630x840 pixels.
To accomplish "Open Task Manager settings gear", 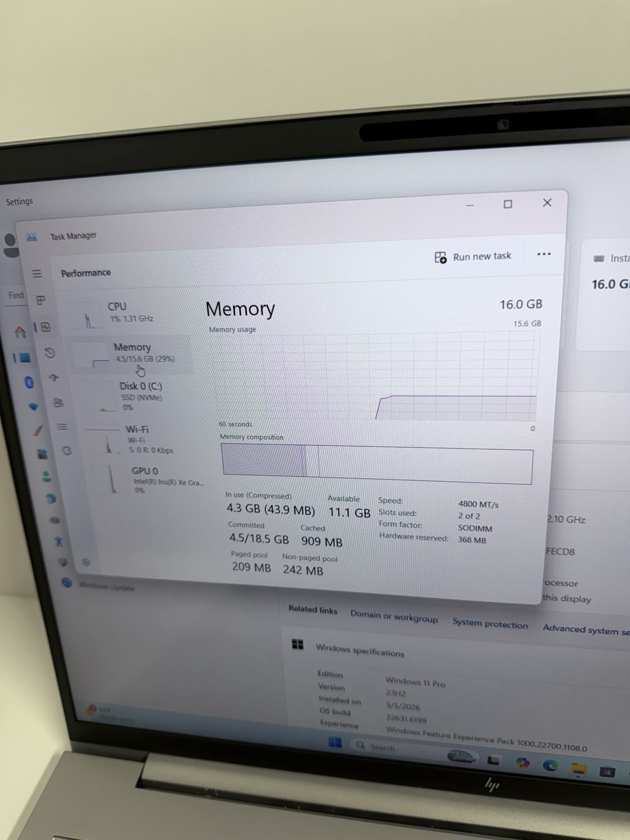I will pos(86,562).
